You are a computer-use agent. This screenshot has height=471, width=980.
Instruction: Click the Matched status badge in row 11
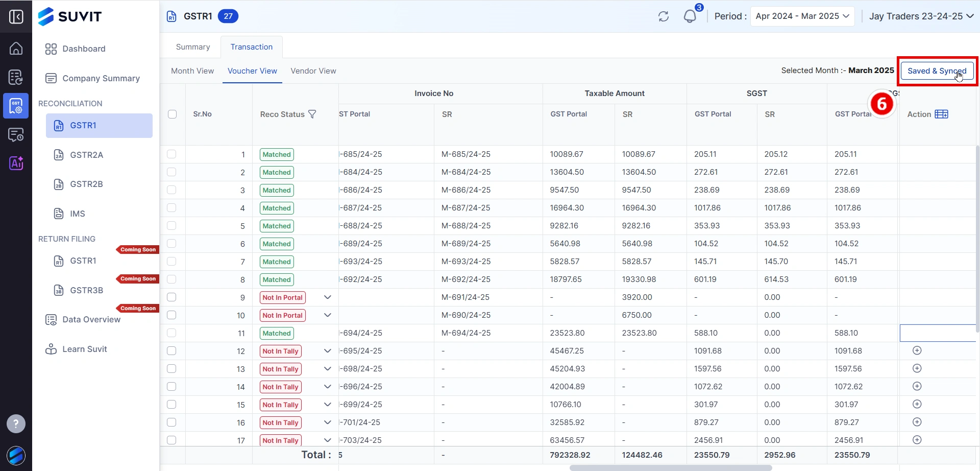point(277,333)
